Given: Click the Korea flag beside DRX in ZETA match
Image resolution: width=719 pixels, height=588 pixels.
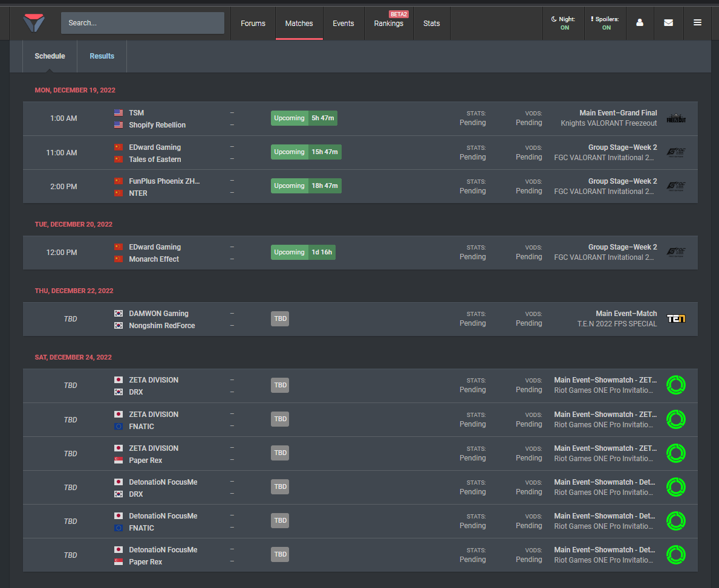Looking at the screenshot, I should (119, 392).
